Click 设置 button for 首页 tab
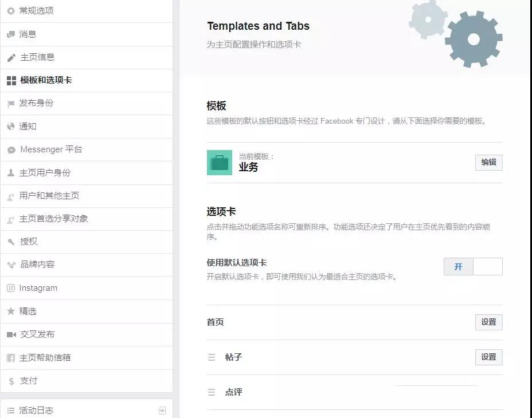The width and height of the screenshot is (532, 418). click(488, 322)
